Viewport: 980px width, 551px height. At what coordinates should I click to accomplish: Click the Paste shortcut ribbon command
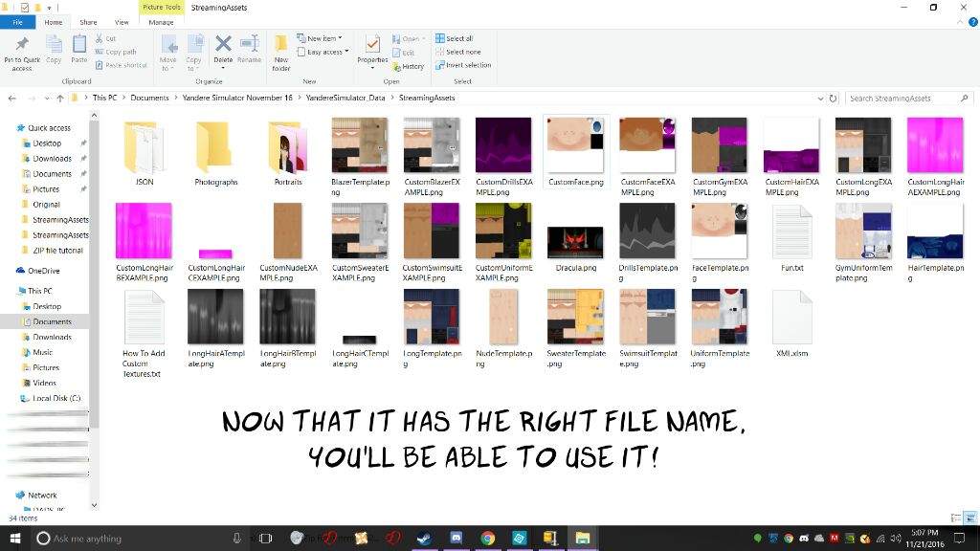click(x=122, y=65)
